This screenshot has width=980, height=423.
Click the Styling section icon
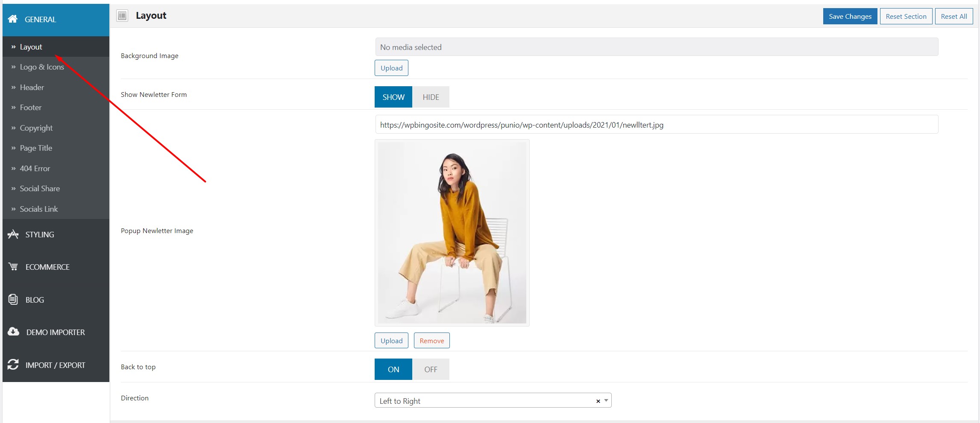coord(13,234)
